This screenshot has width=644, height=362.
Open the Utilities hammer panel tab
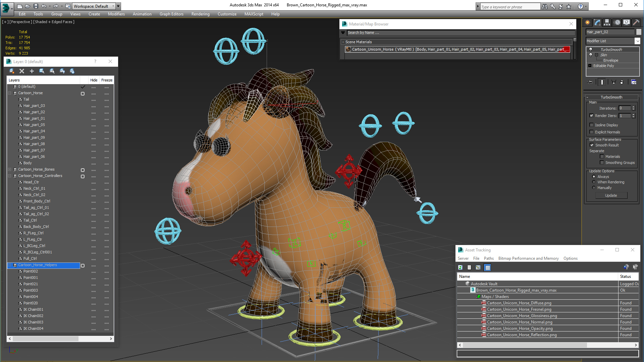click(636, 22)
